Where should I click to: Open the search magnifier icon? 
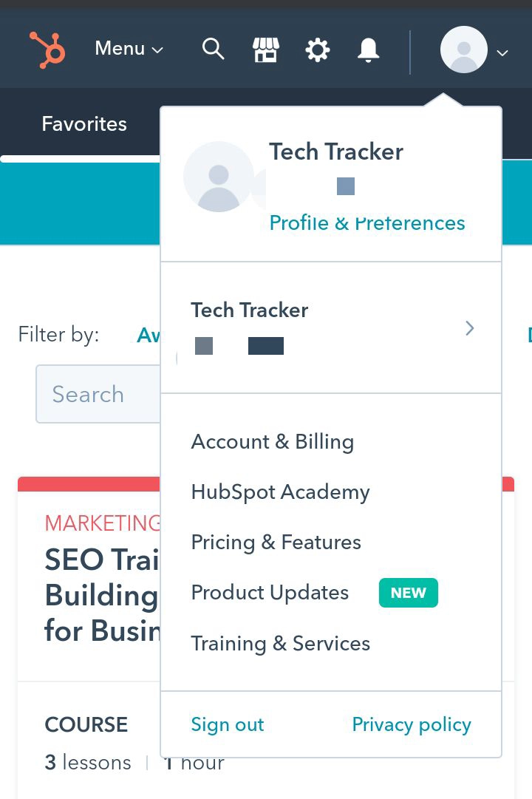point(213,50)
